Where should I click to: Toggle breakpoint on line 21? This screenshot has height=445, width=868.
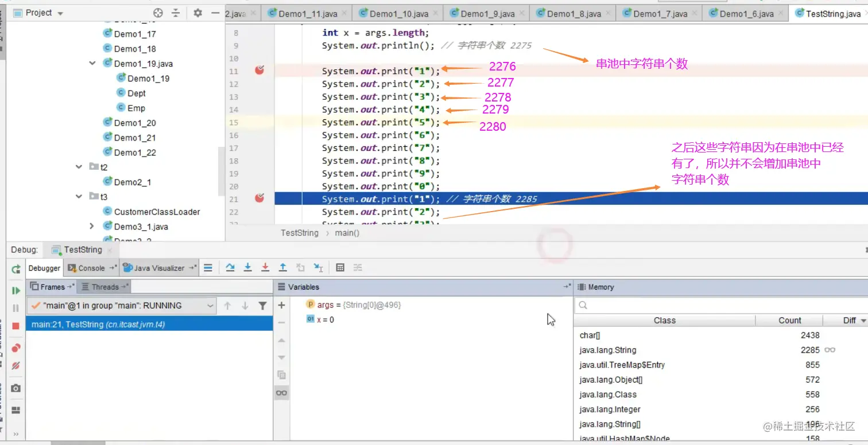click(x=259, y=198)
